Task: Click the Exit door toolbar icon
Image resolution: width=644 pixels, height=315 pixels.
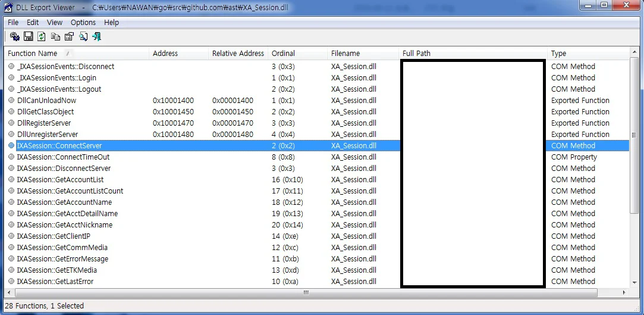Action: click(x=96, y=36)
